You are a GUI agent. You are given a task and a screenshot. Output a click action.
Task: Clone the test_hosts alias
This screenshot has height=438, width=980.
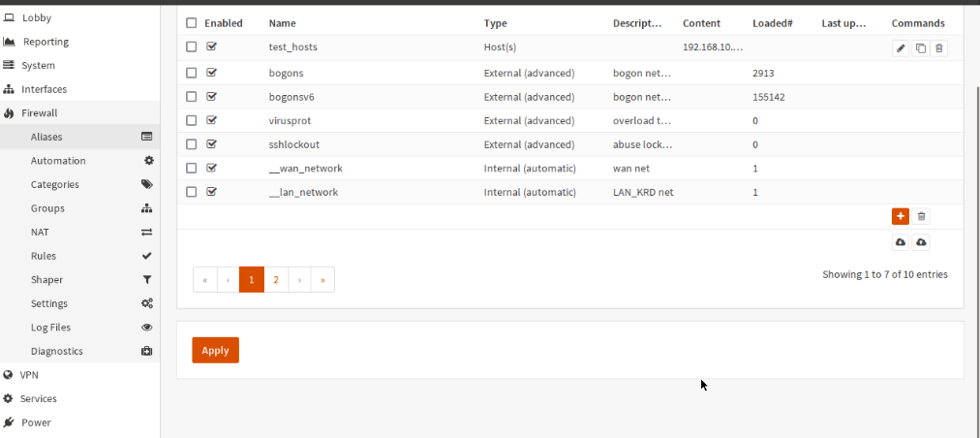(920, 47)
